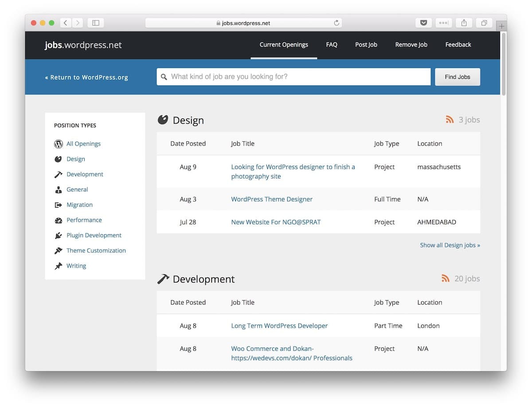Open the Pocket extension icon
Viewport: 532px width, 407px height.
(423, 23)
